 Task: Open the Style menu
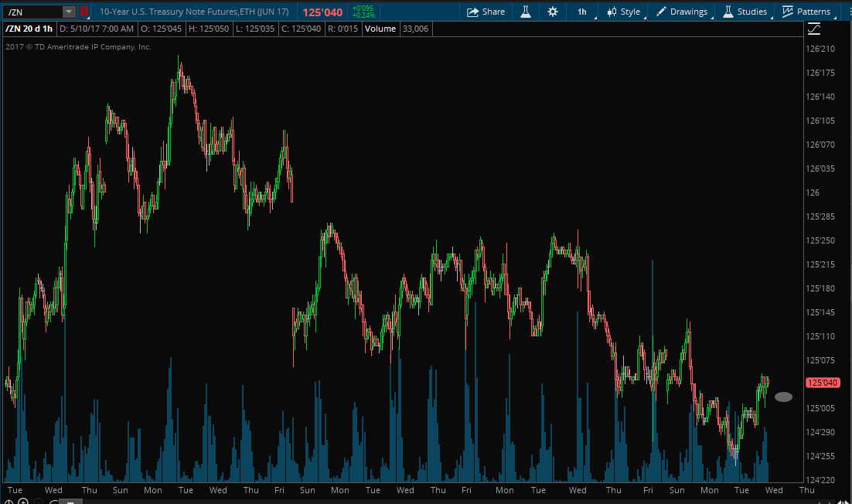point(625,12)
